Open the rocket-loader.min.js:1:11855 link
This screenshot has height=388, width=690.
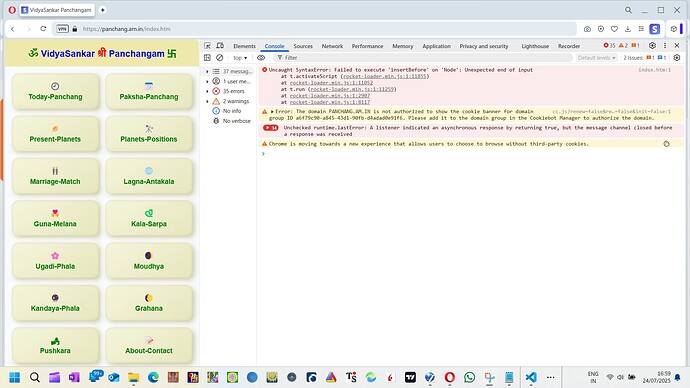385,76
